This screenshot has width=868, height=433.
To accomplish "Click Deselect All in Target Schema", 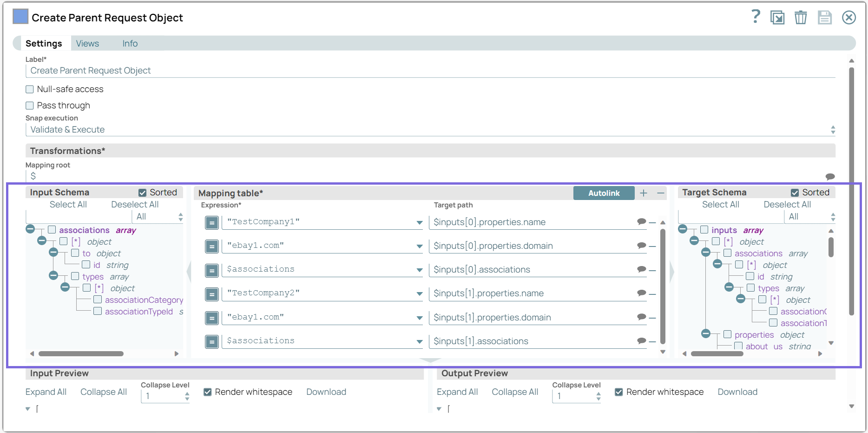I will 787,205.
